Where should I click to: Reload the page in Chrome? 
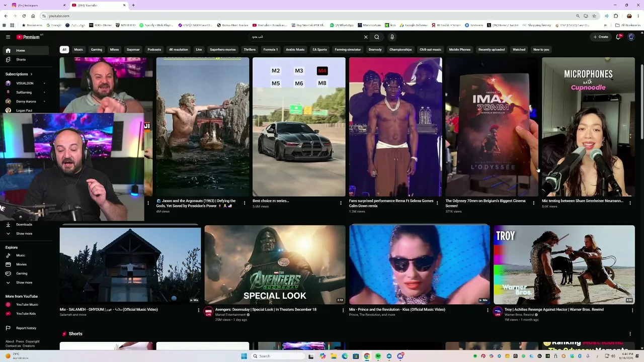[x=24, y=16]
